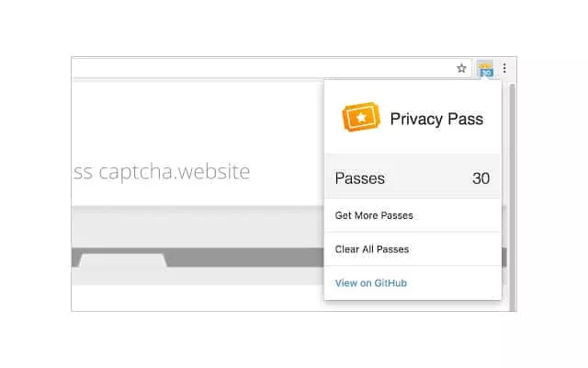Click the captcha.website heading text
This screenshot has width=588, height=368.
[x=162, y=172]
